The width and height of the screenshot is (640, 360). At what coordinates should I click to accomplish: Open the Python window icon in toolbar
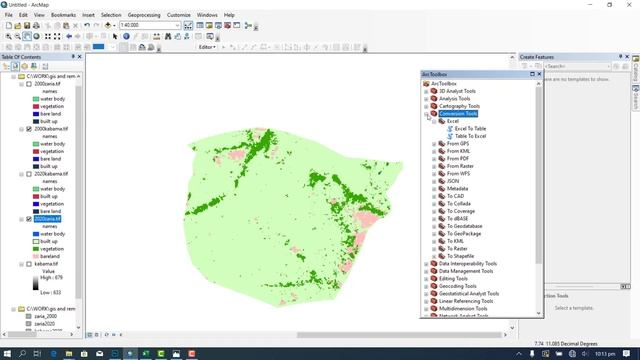point(236,26)
